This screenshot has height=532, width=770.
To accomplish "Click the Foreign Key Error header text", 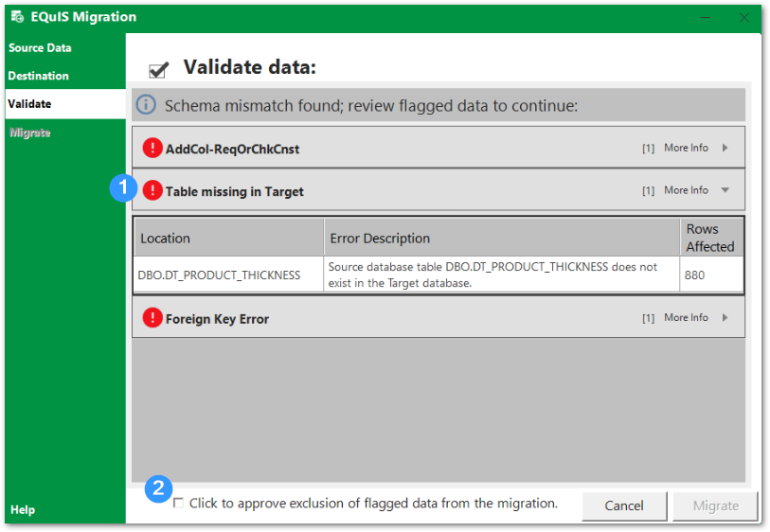I will (x=217, y=319).
